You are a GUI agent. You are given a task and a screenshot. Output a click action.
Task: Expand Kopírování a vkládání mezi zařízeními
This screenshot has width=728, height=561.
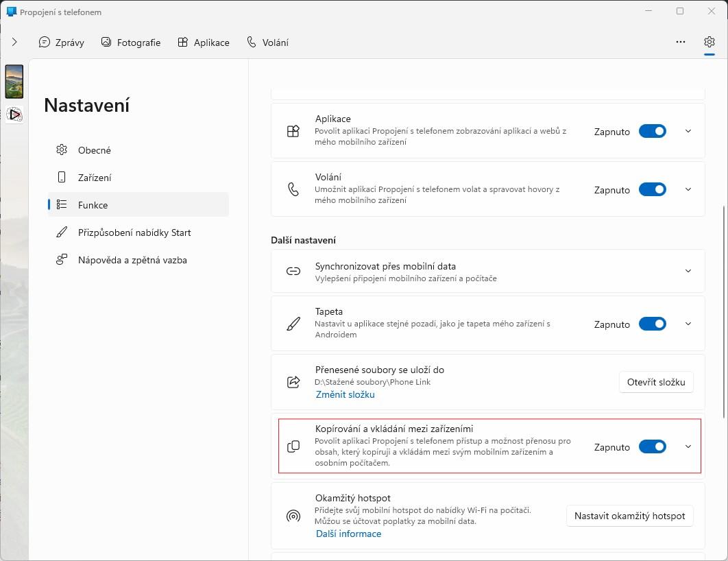click(x=688, y=446)
